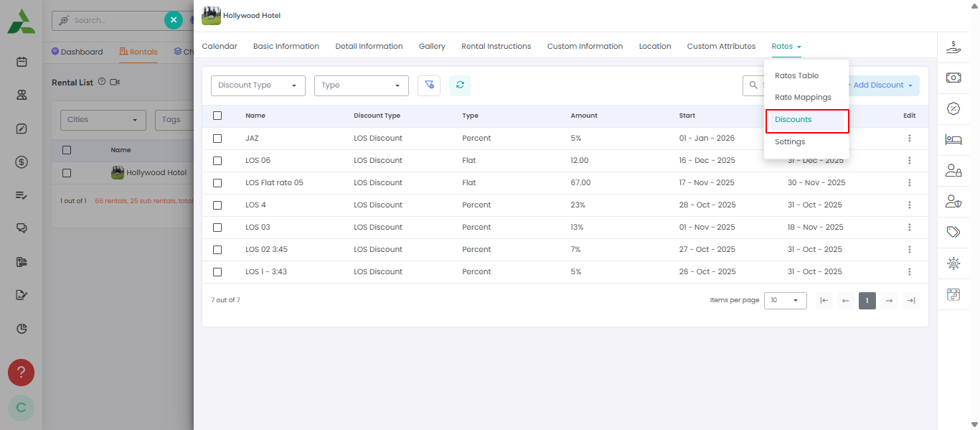
Task: Click the price tag icon in right sidebar
Action: pos(953,232)
